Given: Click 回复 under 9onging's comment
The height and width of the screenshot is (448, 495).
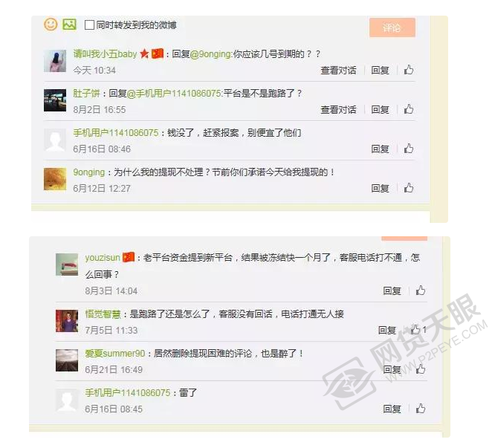Looking at the screenshot, I should click(380, 189).
